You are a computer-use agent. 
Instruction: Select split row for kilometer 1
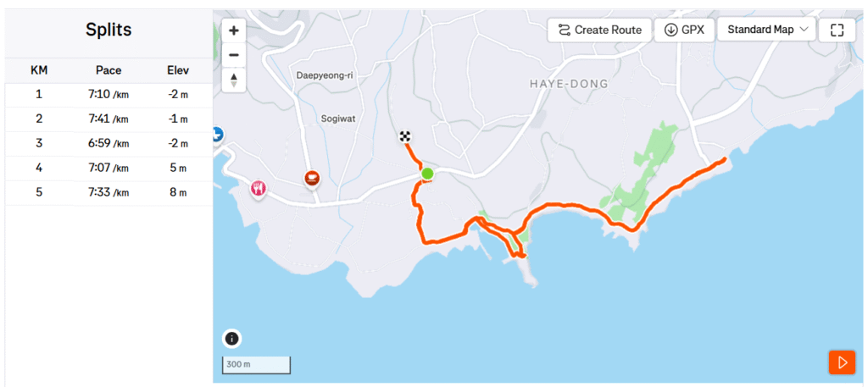108,95
